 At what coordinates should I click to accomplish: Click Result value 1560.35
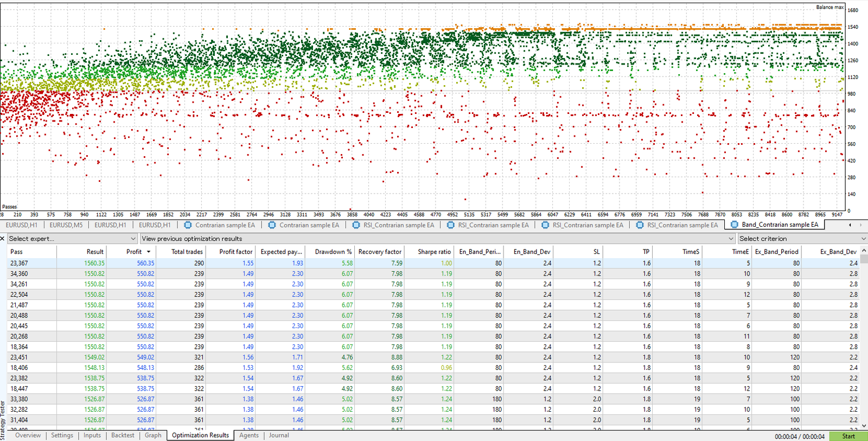coord(94,263)
